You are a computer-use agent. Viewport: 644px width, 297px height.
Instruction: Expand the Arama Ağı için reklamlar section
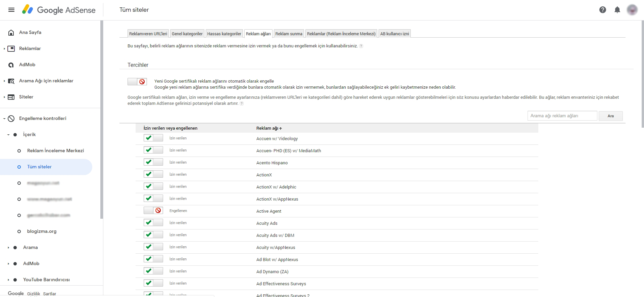coord(4,81)
